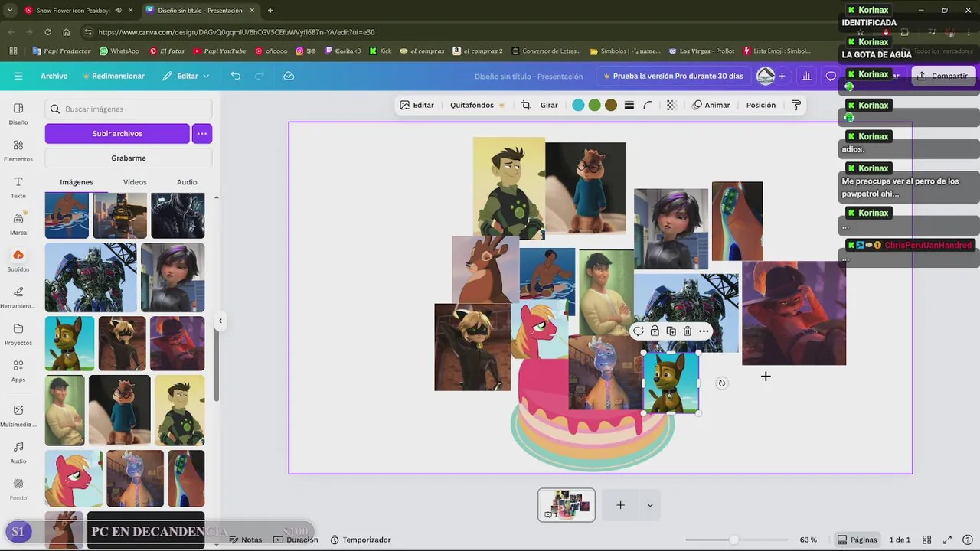Screen dimensions: 980x551
Task: Expand the Editar mode dropdown
Action: point(186,76)
